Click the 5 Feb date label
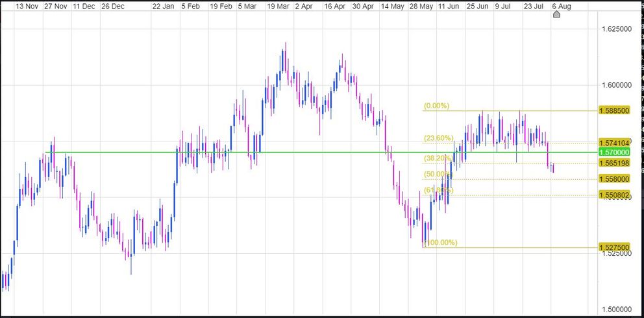Screen dimensions: 644x318 191,6
